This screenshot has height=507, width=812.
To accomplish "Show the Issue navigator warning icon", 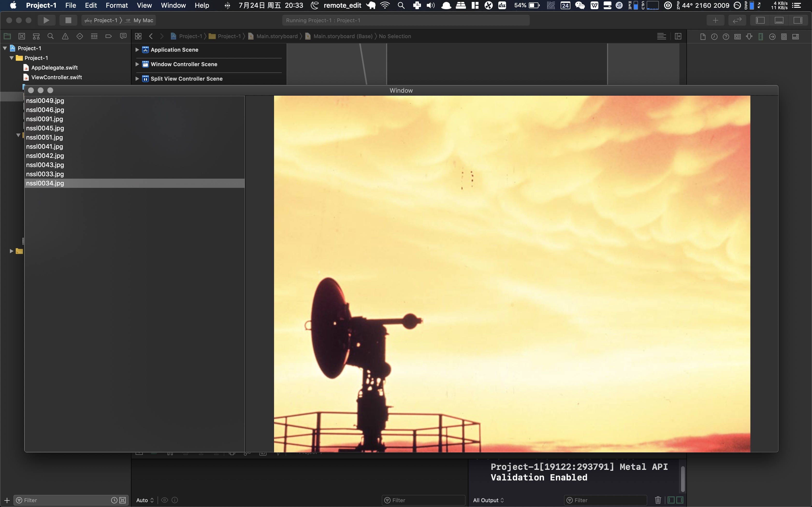I will point(65,36).
